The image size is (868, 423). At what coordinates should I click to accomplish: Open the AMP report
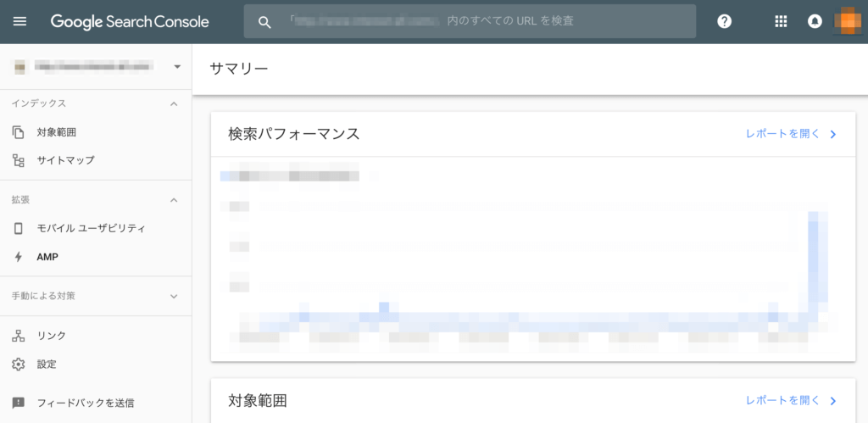[x=47, y=257]
